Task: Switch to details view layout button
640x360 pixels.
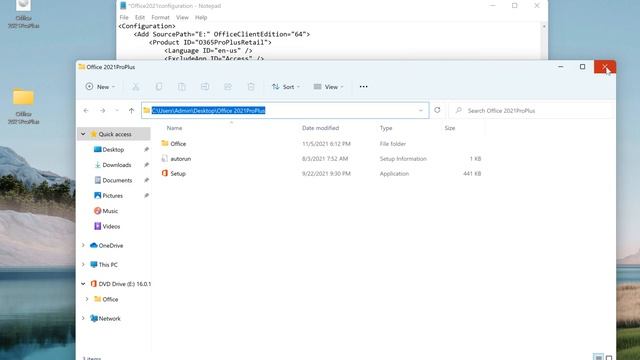Action: pyautogui.click(x=598, y=358)
